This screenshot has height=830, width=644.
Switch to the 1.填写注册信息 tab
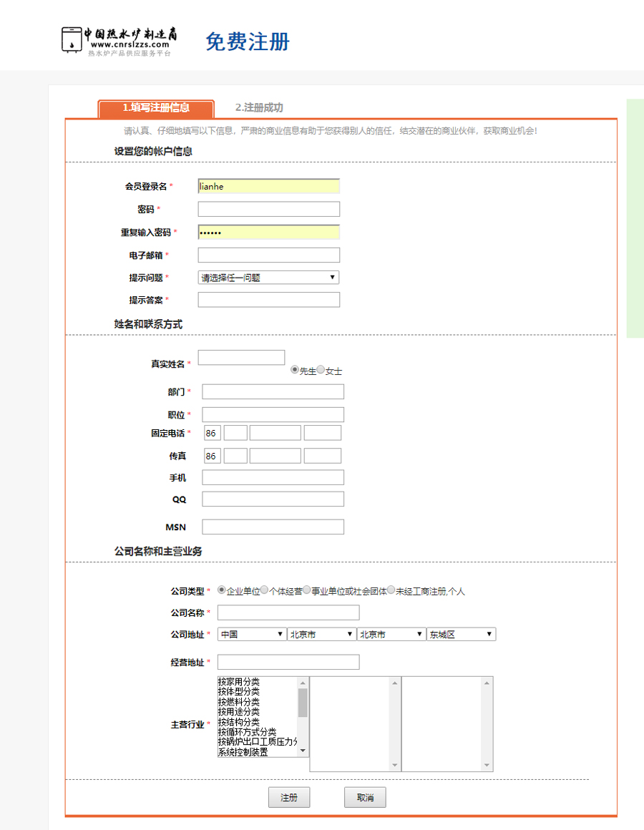(156, 108)
